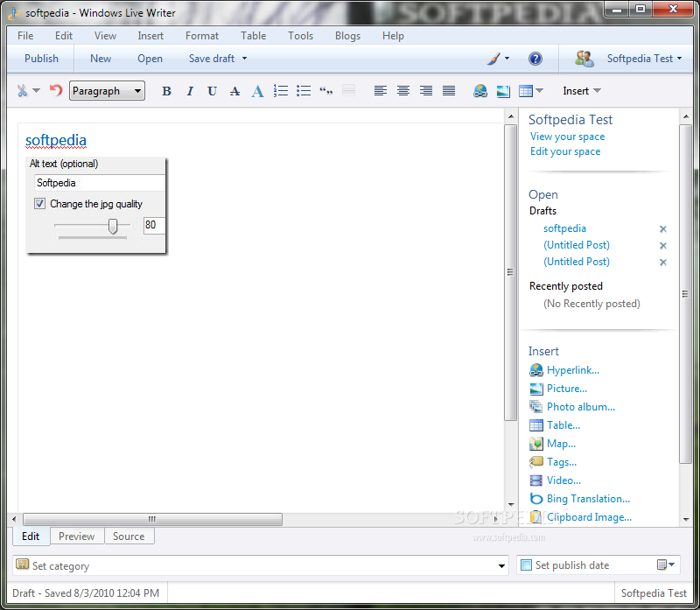
Task: Click the toolbar Insert Table icon
Action: 526,91
